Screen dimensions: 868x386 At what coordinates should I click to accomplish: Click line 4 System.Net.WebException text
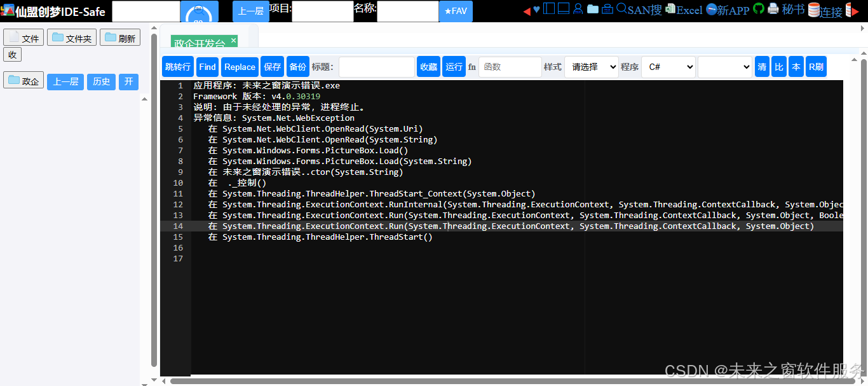click(298, 118)
